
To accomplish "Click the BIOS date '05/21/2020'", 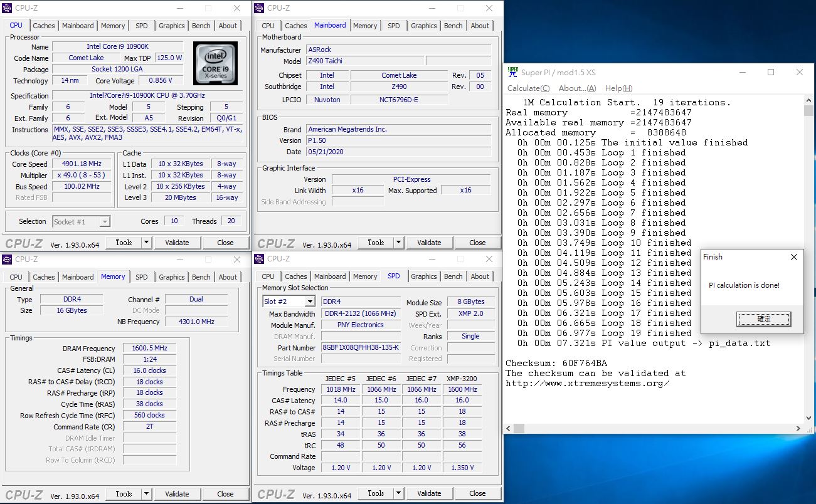I will point(398,152).
